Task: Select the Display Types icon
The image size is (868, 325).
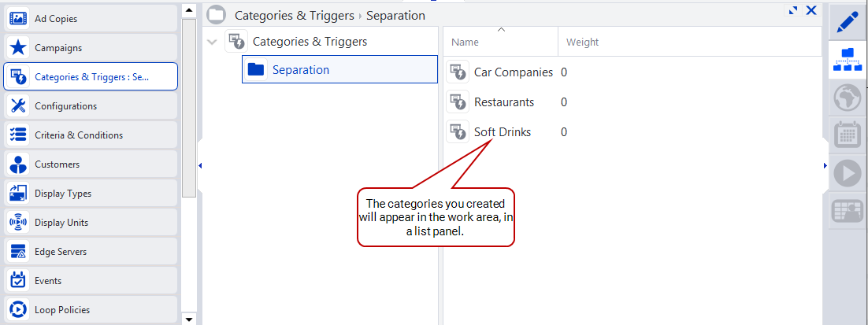Action: pyautogui.click(x=18, y=194)
